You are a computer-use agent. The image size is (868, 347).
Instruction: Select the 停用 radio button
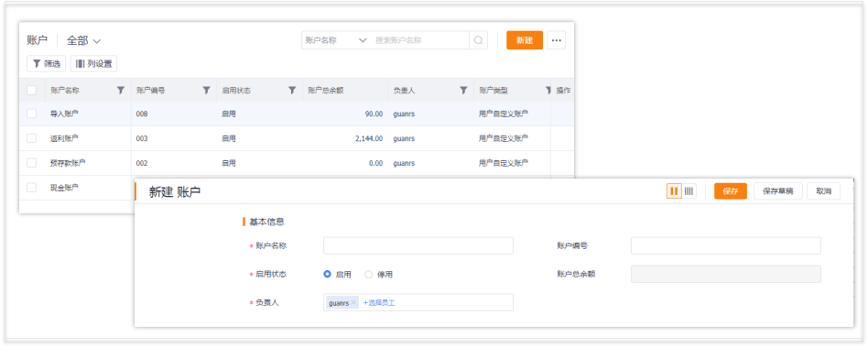click(369, 274)
